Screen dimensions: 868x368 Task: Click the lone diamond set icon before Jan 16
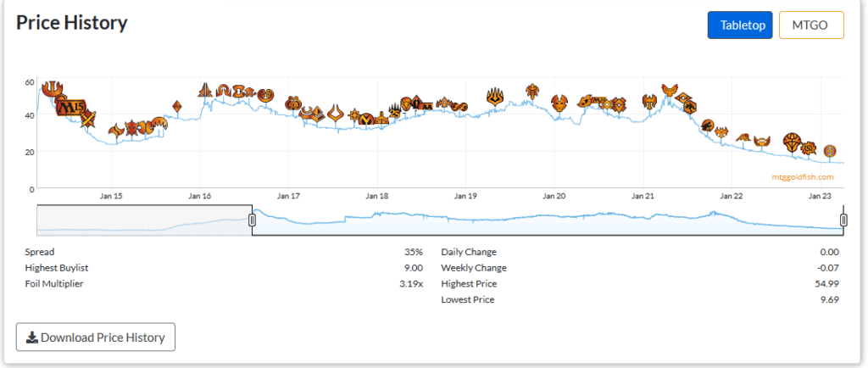176,106
